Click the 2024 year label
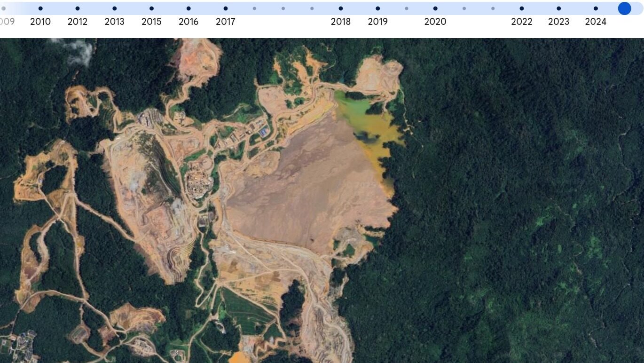Screen dimensions: 644x363 pyautogui.click(x=596, y=21)
